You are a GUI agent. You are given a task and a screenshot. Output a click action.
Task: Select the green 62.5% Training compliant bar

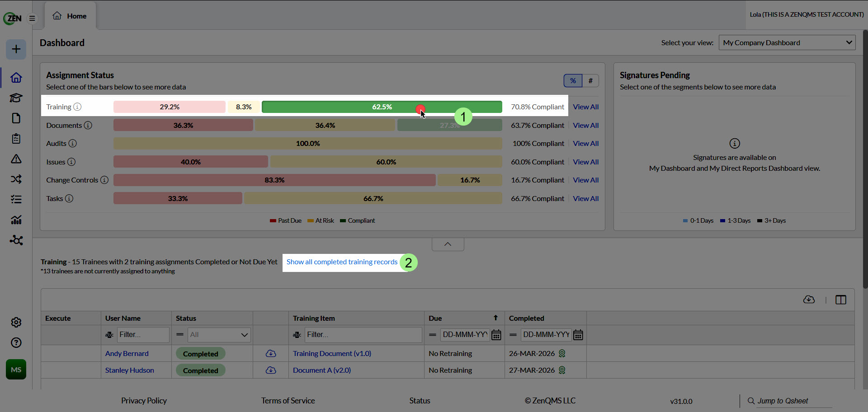(x=382, y=107)
